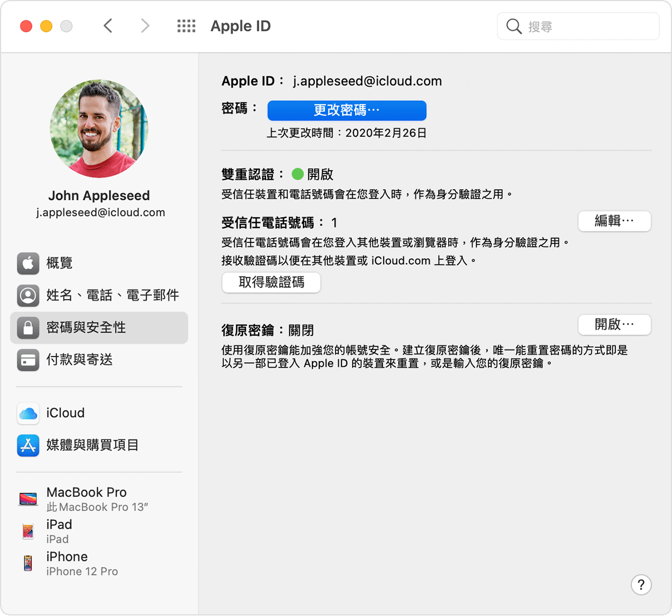Click the iPad device icon
Image resolution: width=672 pixels, height=616 pixels.
(28, 531)
